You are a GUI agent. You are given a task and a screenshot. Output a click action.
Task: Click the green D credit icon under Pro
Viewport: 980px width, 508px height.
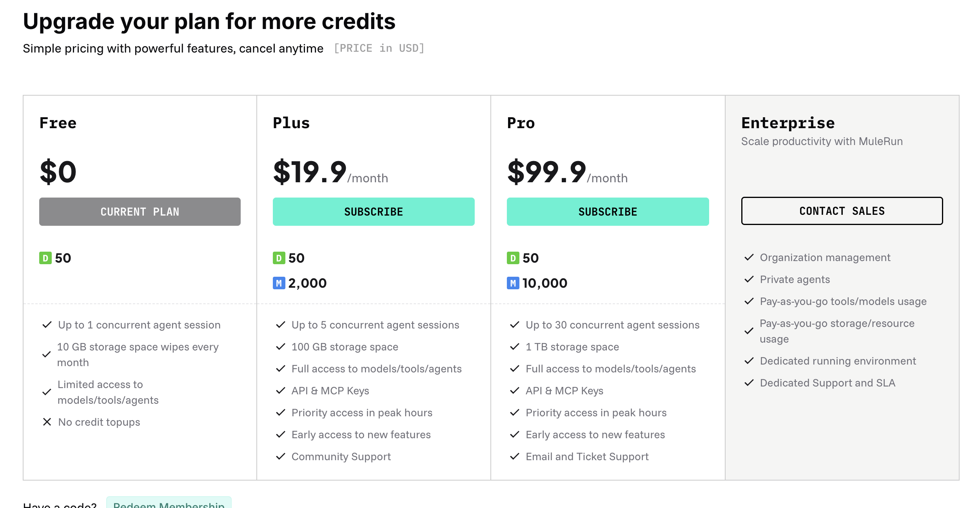coord(513,258)
